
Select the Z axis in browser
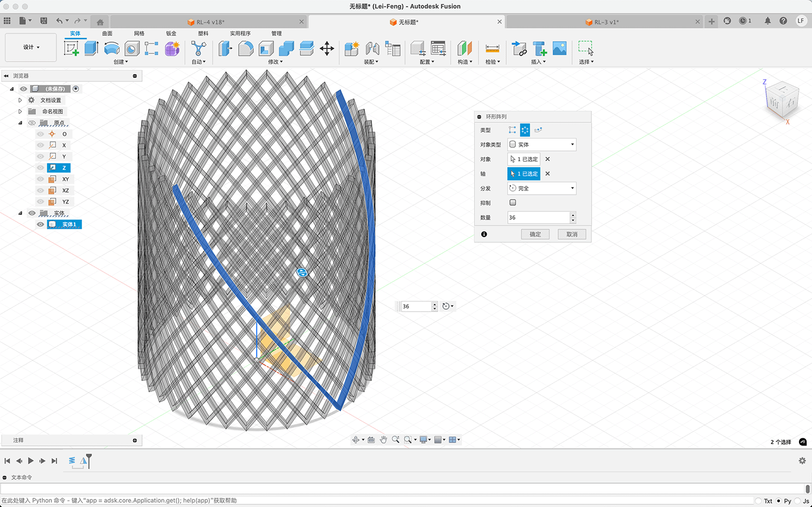tap(58, 168)
